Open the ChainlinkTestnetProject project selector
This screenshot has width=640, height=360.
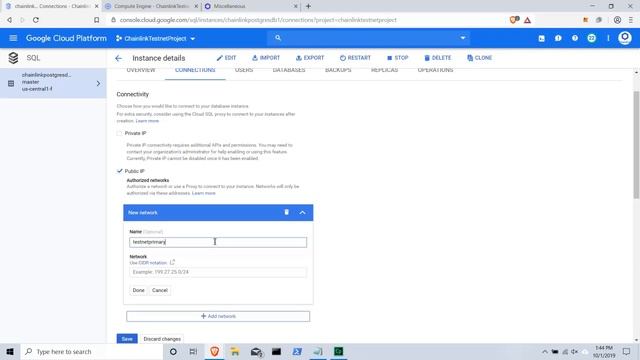156,38
